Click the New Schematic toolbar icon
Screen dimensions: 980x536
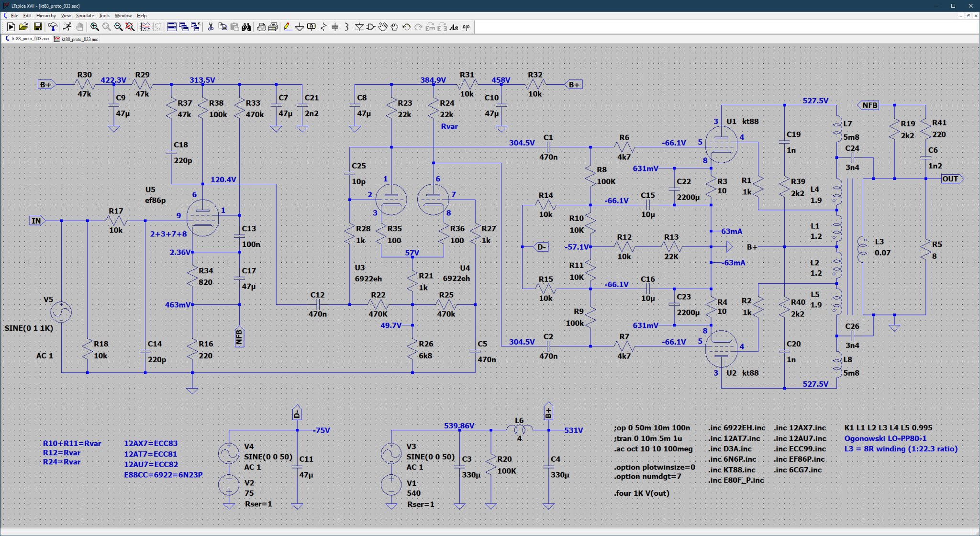click(x=11, y=27)
